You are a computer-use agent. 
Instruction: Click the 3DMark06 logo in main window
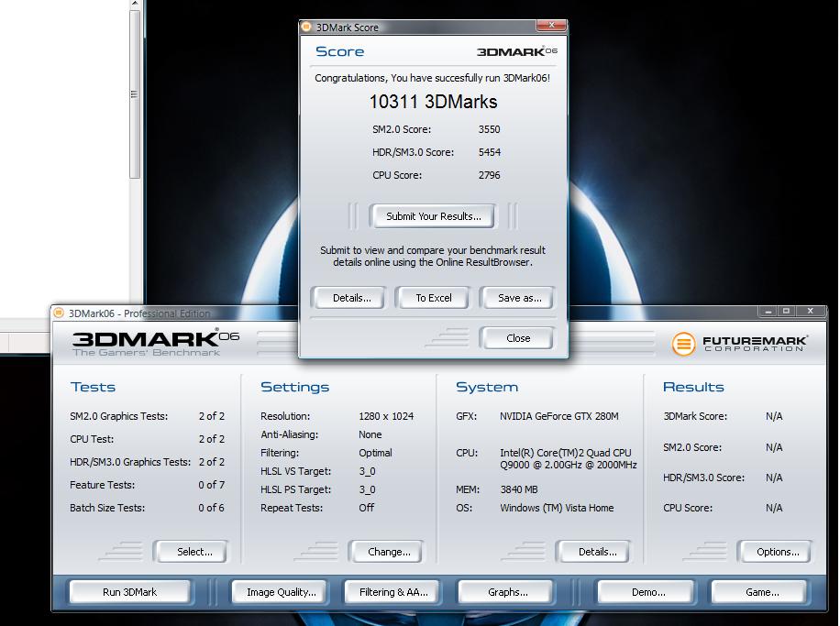click(x=156, y=343)
